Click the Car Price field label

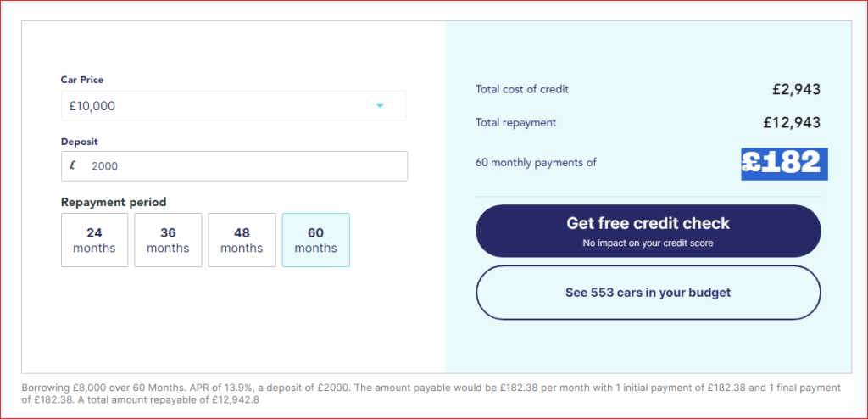click(82, 80)
